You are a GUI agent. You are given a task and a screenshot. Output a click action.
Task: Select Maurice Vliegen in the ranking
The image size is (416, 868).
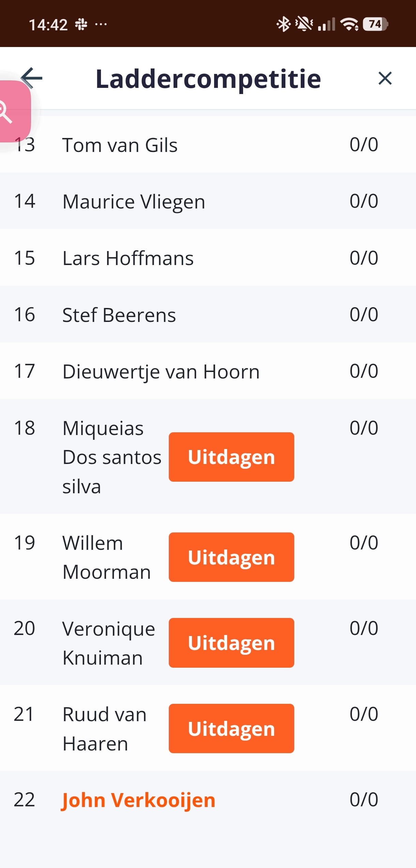134,201
